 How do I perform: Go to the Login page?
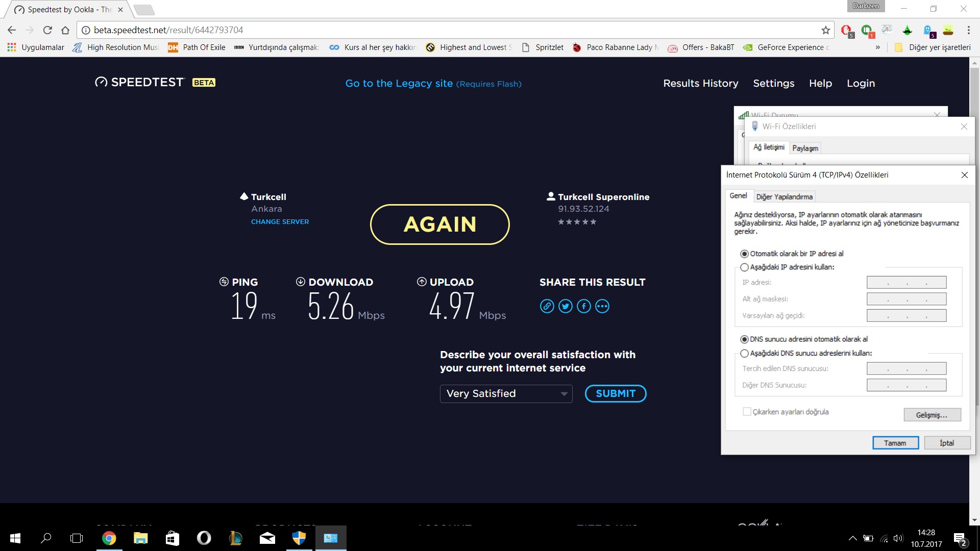pos(861,83)
